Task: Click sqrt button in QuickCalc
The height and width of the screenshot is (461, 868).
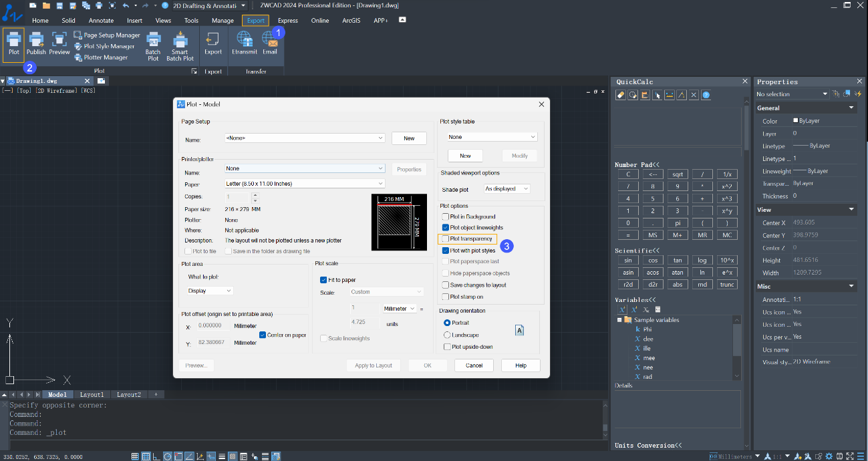Action: click(x=677, y=174)
